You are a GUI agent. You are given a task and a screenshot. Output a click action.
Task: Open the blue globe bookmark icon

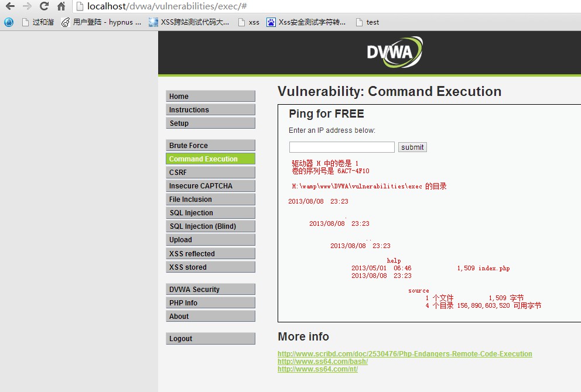tap(9, 22)
